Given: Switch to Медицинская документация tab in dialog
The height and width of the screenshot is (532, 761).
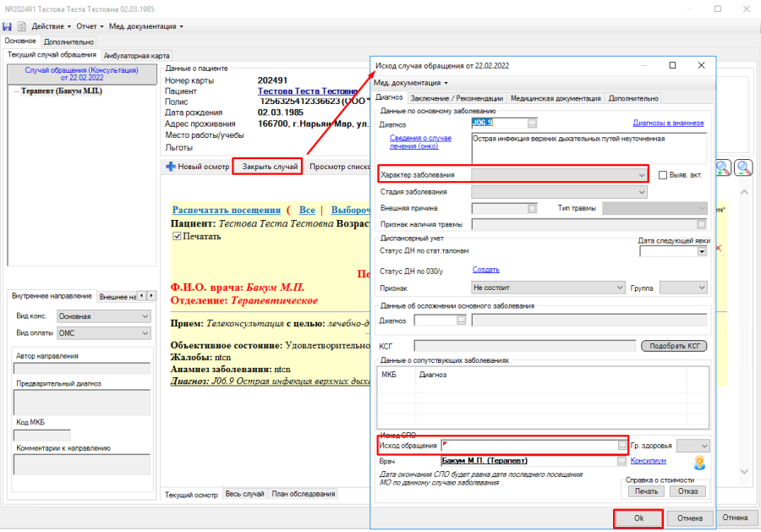Looking at the screenshot, I should pyautogui.click(x=556, y=98).
